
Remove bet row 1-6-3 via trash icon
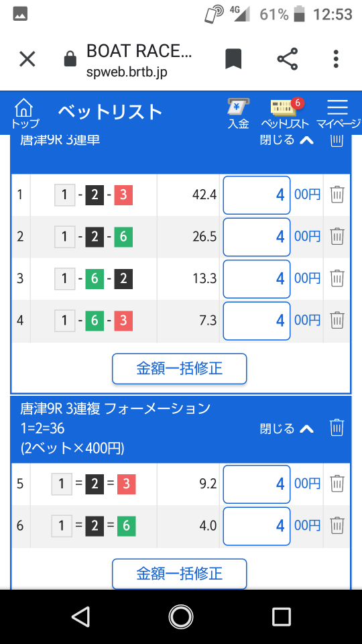click(337, 320)
